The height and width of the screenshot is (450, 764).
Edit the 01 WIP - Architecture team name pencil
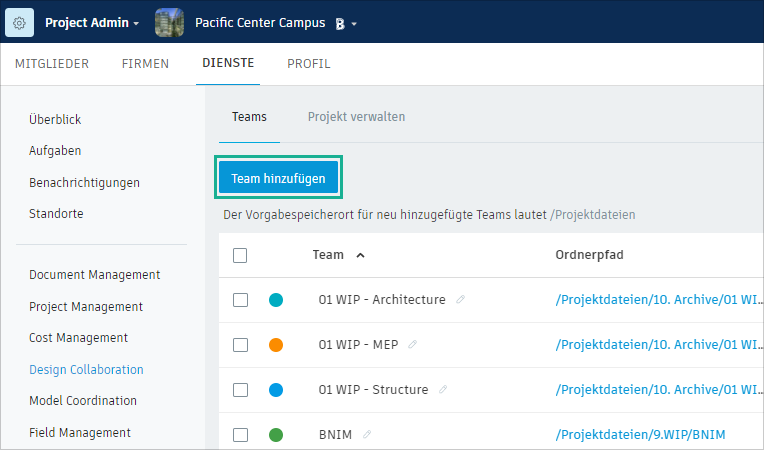460,299
